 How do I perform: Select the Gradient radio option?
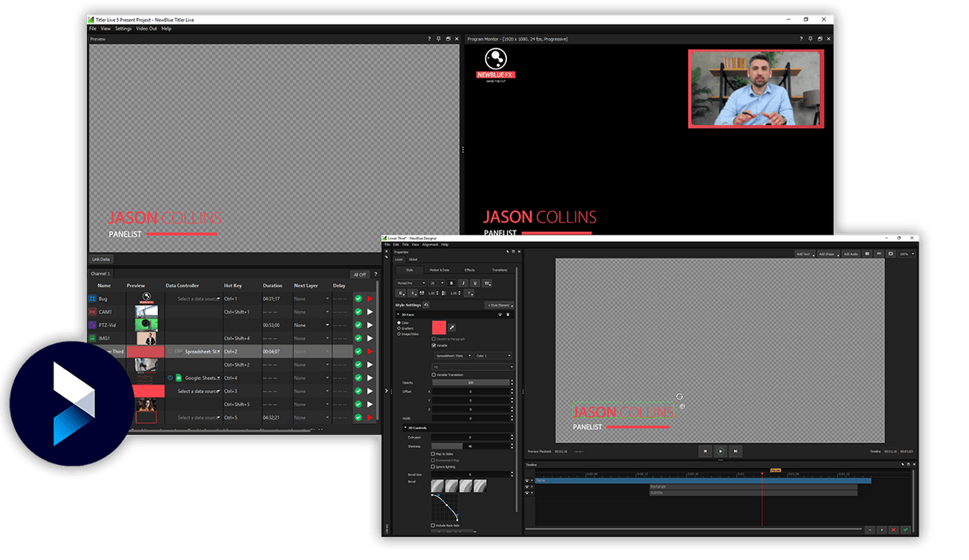pos(399,328)
